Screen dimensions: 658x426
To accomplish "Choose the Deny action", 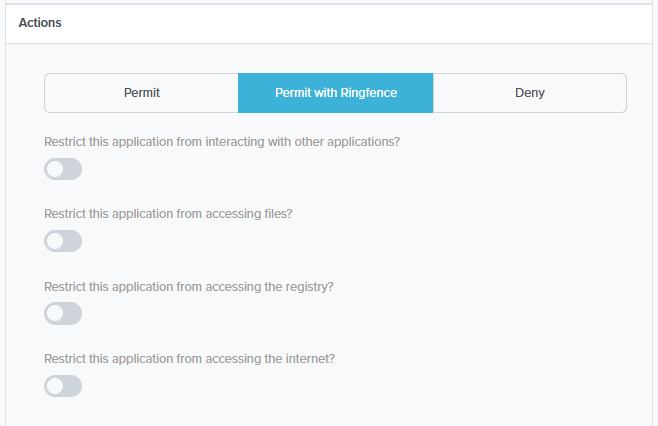I will [x=530, y=93].
